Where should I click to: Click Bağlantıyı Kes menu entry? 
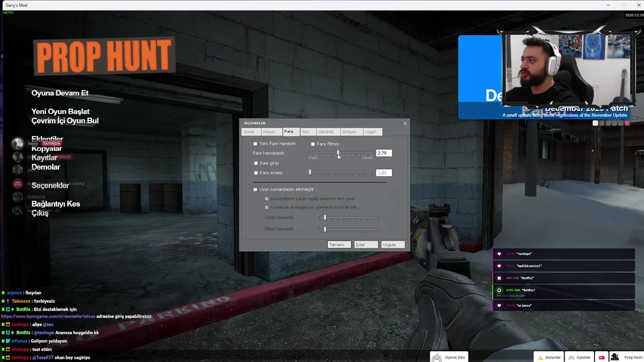click(x=56, y=204)
